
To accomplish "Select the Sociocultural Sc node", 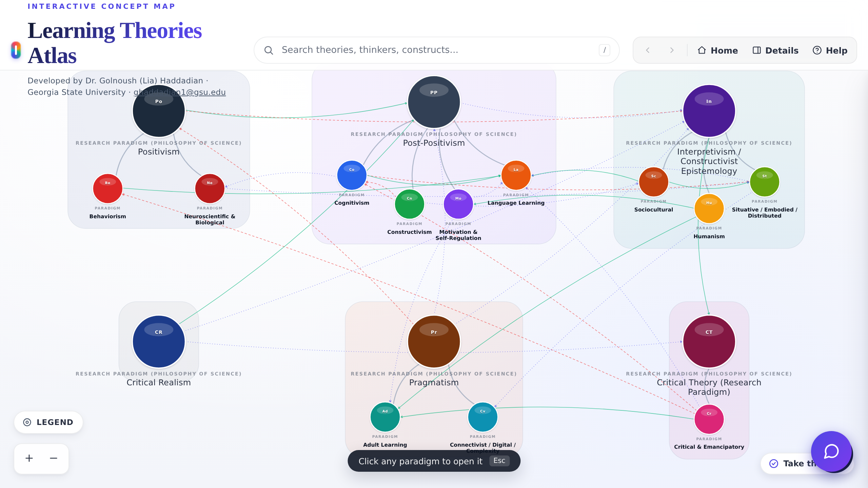I will click(x=654, y=182).
